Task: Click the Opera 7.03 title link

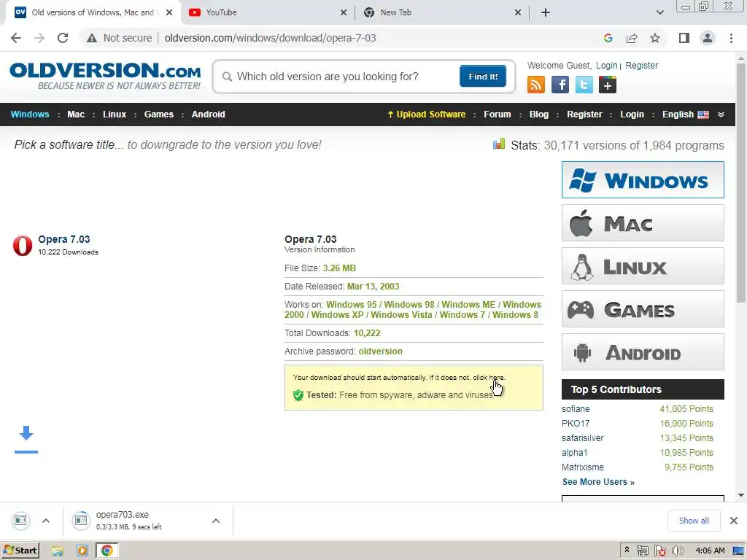Action: (x=64, y=239)
